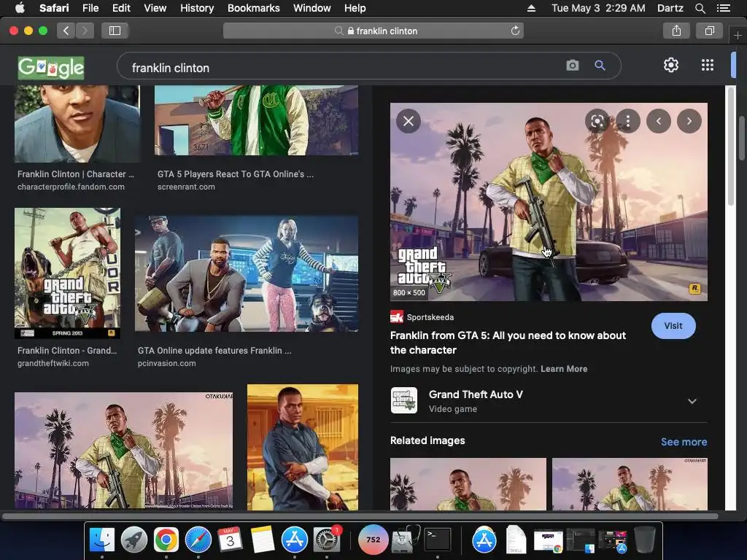The width and height of the screenshot is (747, 560).
Task: Open the Safari Share menu
Action: (676, 31)
